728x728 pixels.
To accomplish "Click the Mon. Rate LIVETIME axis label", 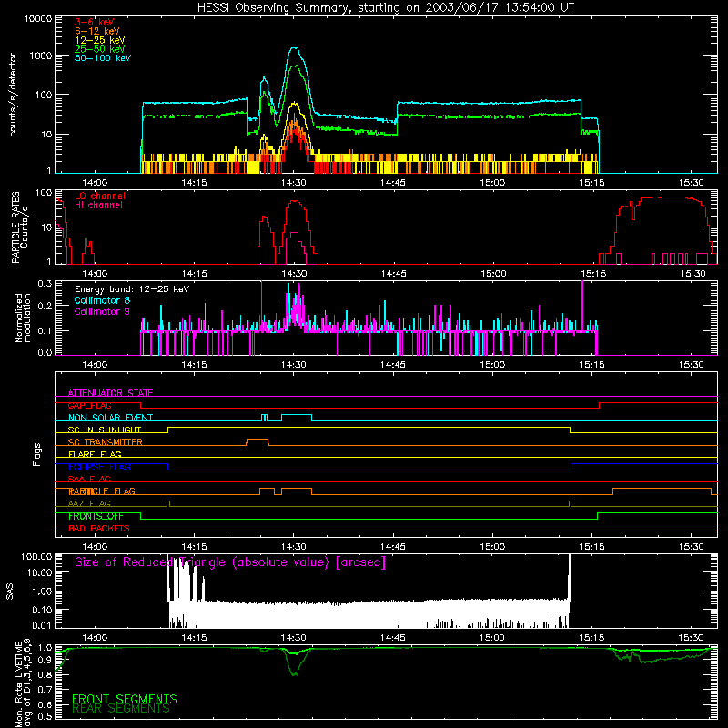I will (x=23, y=683).
